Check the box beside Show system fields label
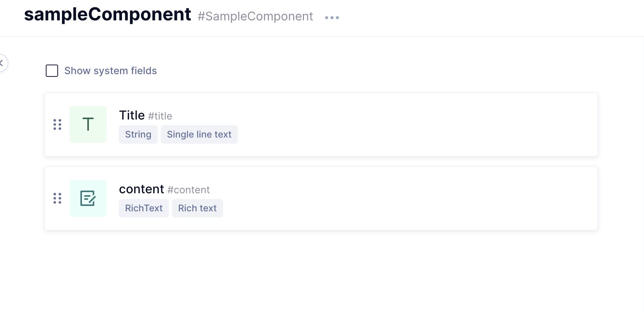This screenshot has width=644, height=312. (x=52, y=70)
